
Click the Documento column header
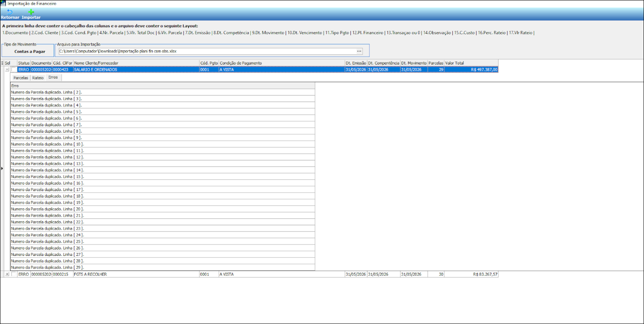point(41,63)
